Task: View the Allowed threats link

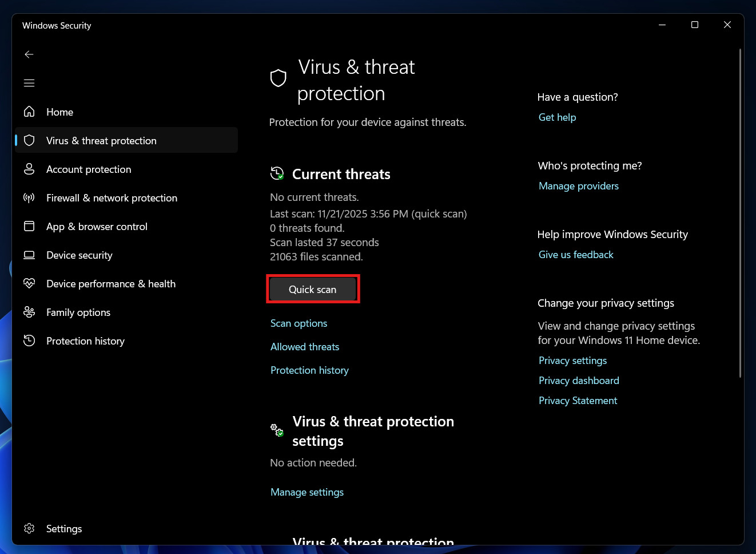Action: click(305, 347)
